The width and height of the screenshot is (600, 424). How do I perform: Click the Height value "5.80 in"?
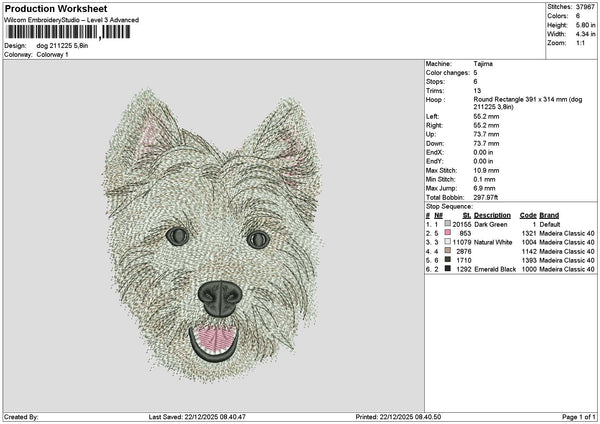pos(585,25)
